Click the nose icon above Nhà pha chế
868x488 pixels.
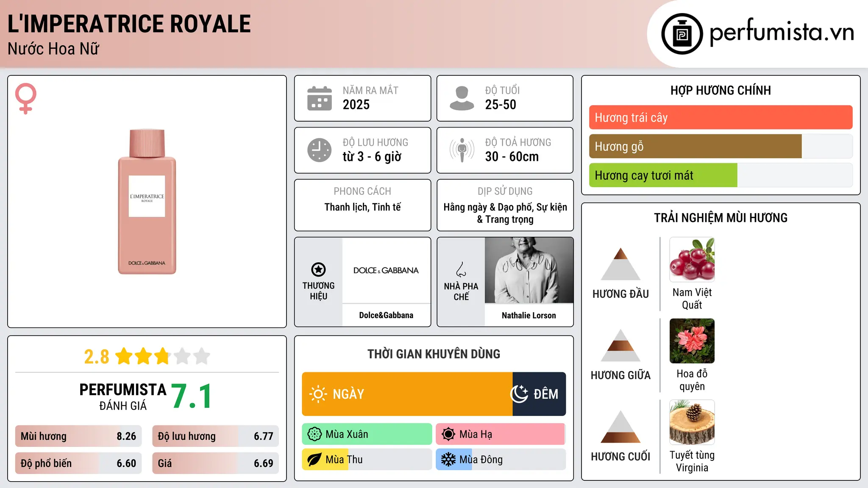(x=461, y=269)
